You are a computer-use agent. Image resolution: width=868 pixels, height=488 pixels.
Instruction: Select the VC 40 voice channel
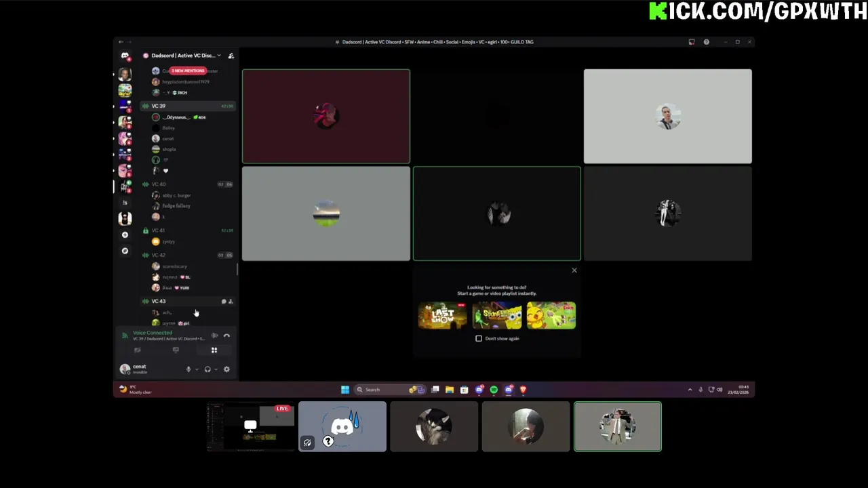click(188, 184)
